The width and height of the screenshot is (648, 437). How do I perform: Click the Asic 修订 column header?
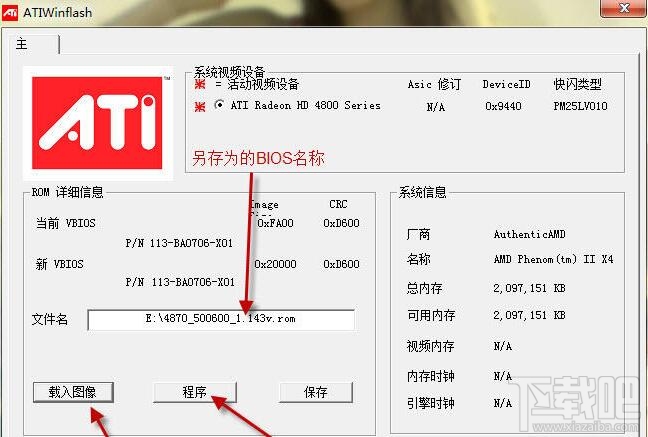(x=434, y=84)
